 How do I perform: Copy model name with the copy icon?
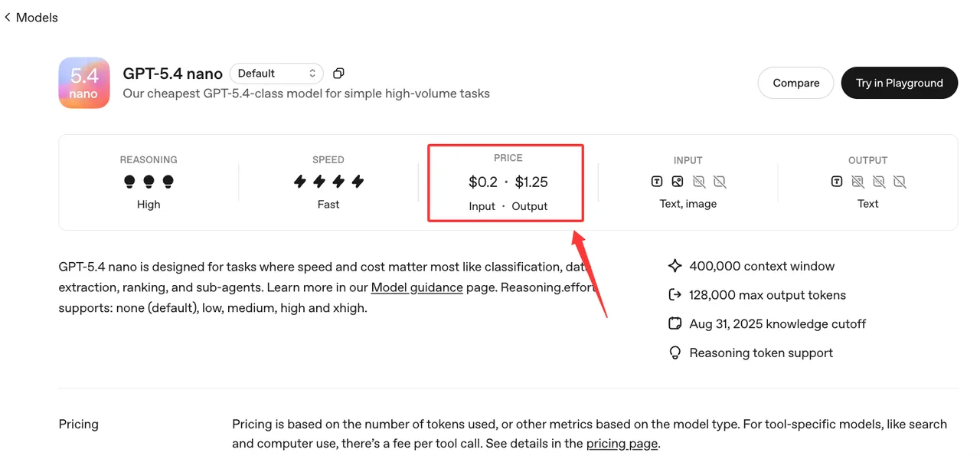pos(338,73)
